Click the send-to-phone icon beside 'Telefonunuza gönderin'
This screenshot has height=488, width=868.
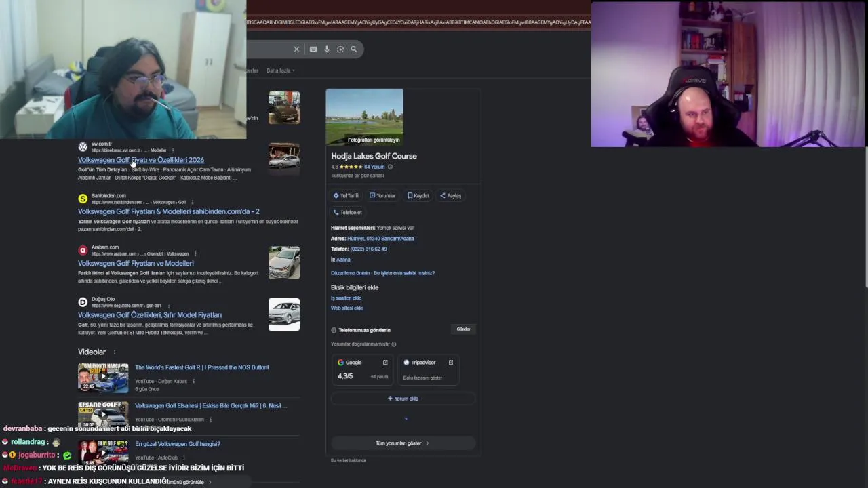(334, 330)
